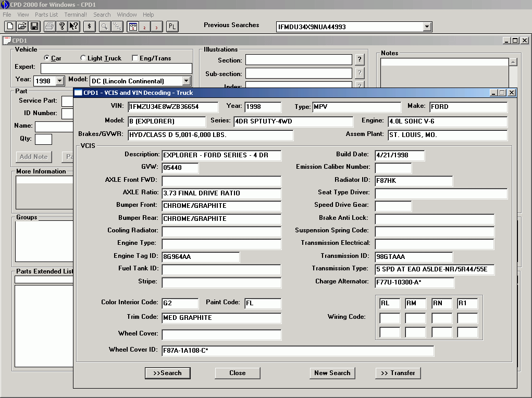Click the R1 wiring code box
This screenshot has height=398, width=532.
[x=467, y=303]
